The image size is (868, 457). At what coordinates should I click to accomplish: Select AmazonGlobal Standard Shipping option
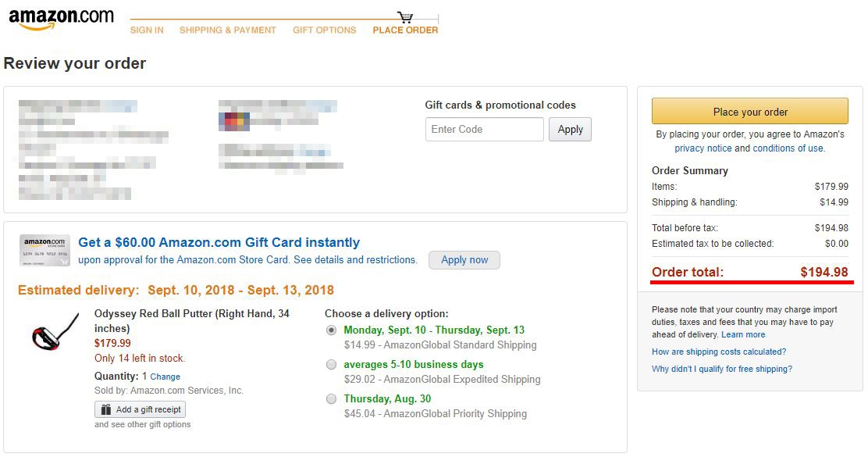pos(332,330)
